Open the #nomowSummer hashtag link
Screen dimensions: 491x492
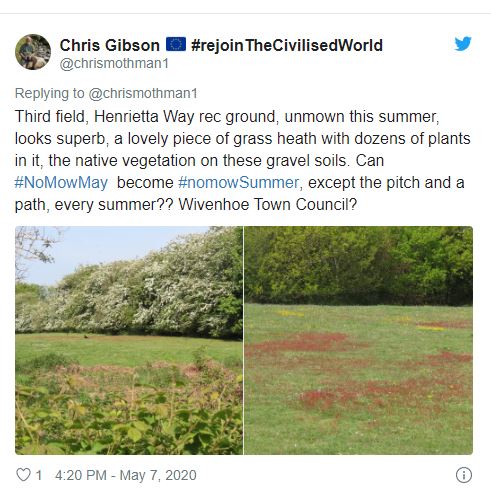tap(239, 183)
